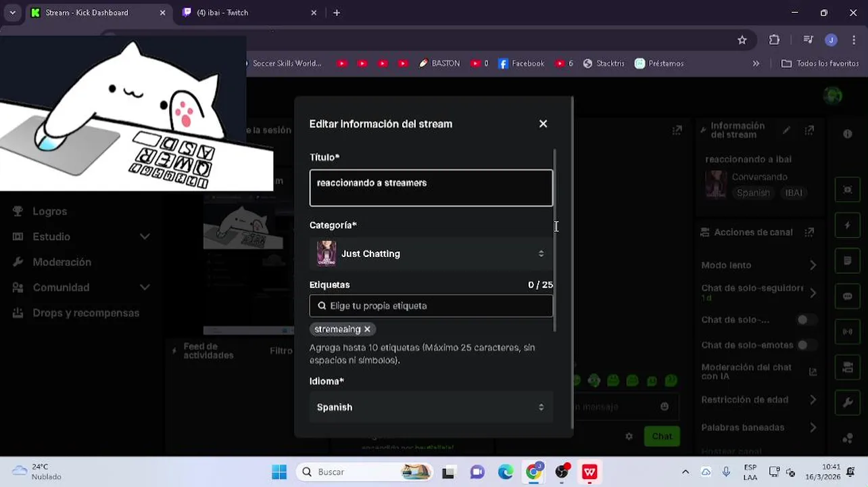Screen dimensions: 868x487
Task: Click the green Chat send button
Action: point(662,436)
